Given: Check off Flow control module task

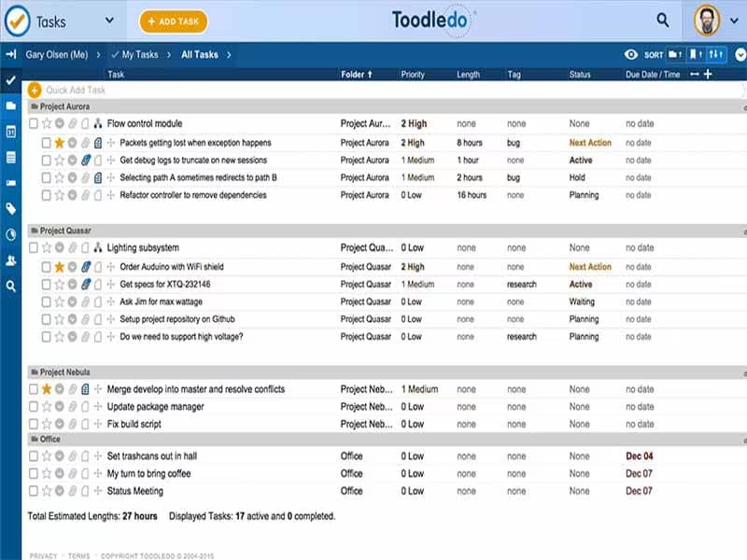Looking at the screenshot, I should 34,124.
